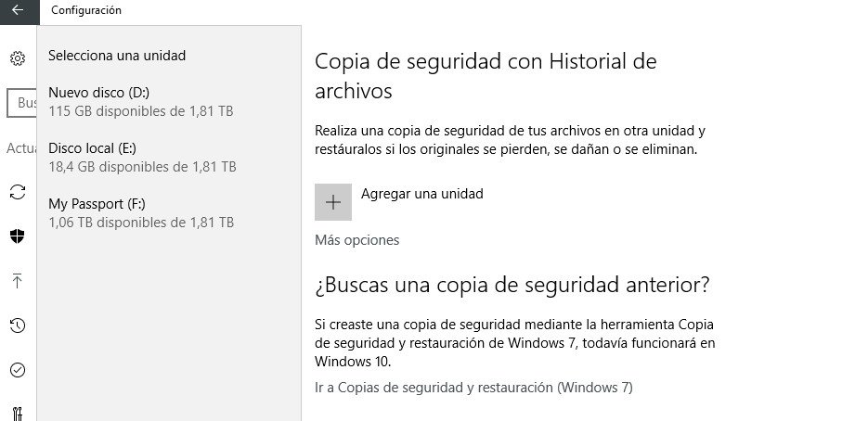
Task: Click the ¿Buscas una copia de seguridad anterior? heading
Action: (x=512, y=285)
